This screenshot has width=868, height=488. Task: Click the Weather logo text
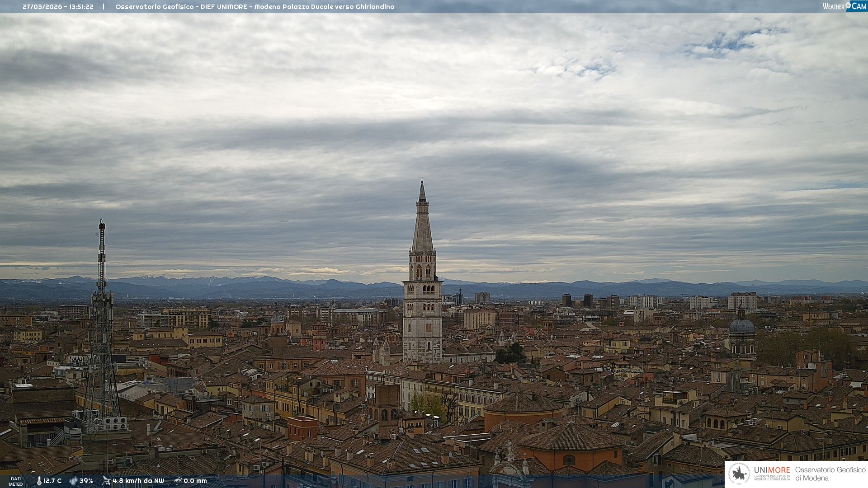(833, 6)
